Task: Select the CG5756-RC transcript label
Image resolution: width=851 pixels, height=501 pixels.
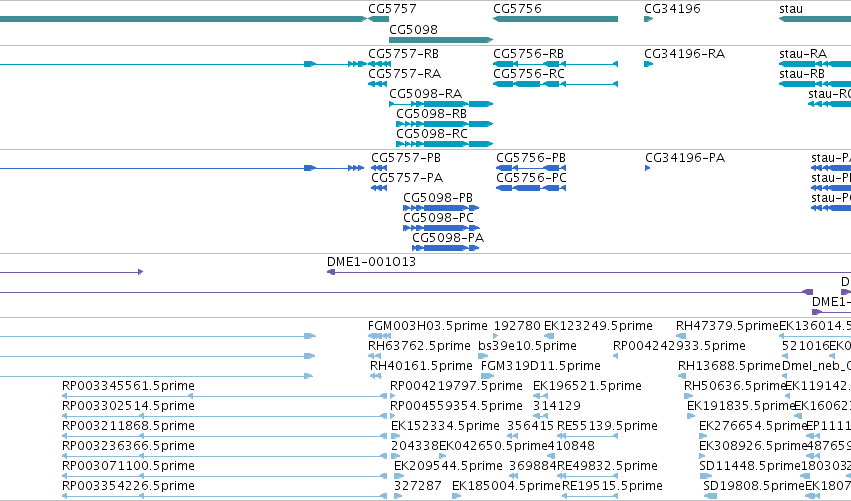Action: [529, 74]
